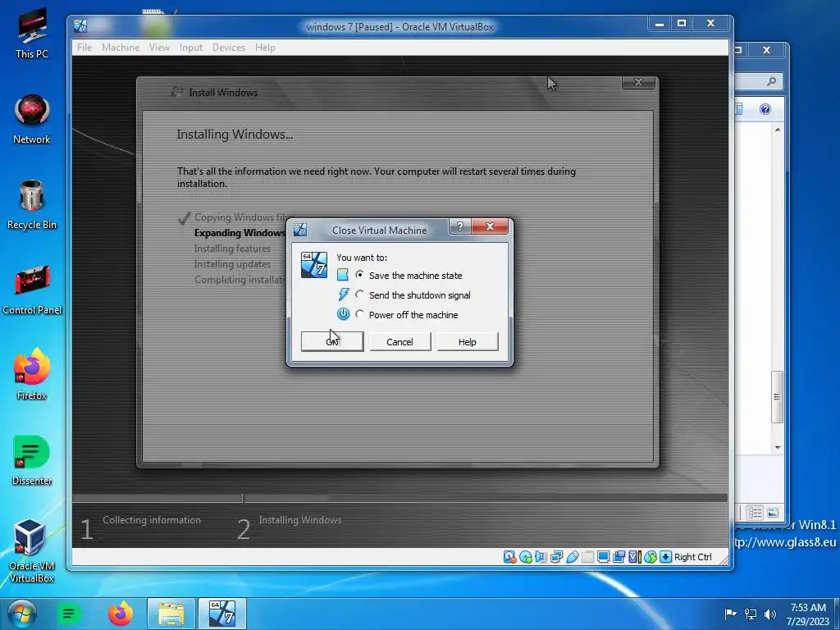Open the View menu
The image size is (840, 630).
click(159, 48)
